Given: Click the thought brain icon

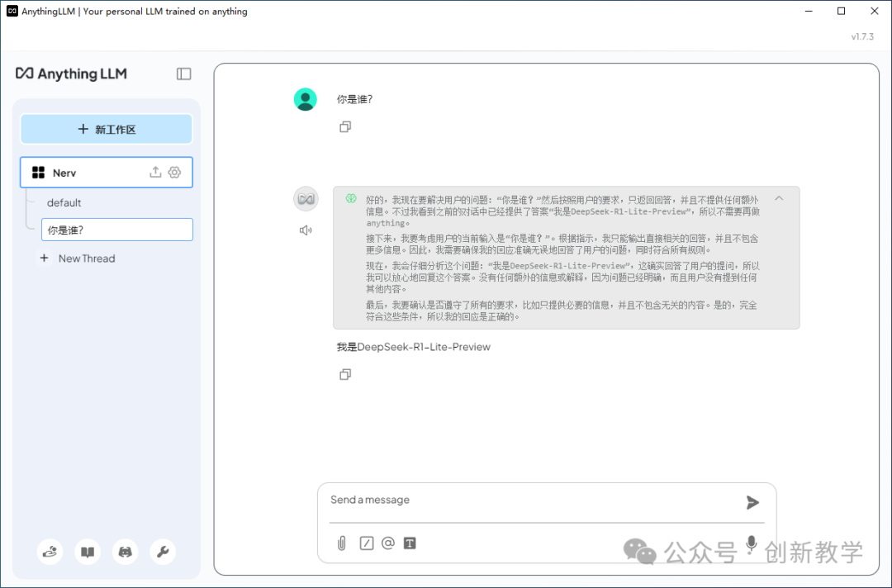Looking at the screenshot, I should coord(351,198).
